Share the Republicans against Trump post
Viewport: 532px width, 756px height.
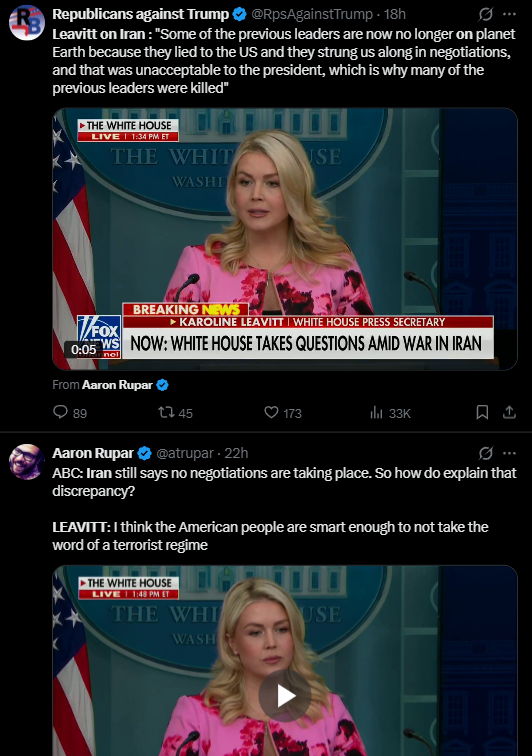click(x=509, y=412)
